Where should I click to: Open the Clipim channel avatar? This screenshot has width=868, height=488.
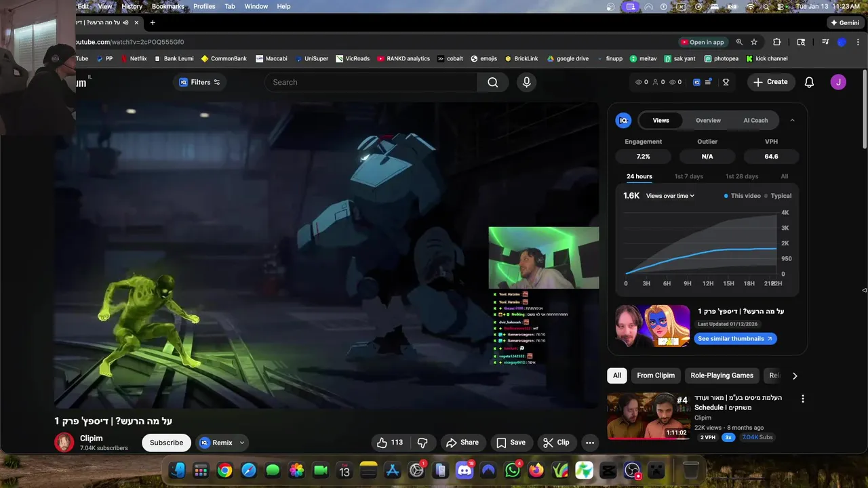[64, 443]
